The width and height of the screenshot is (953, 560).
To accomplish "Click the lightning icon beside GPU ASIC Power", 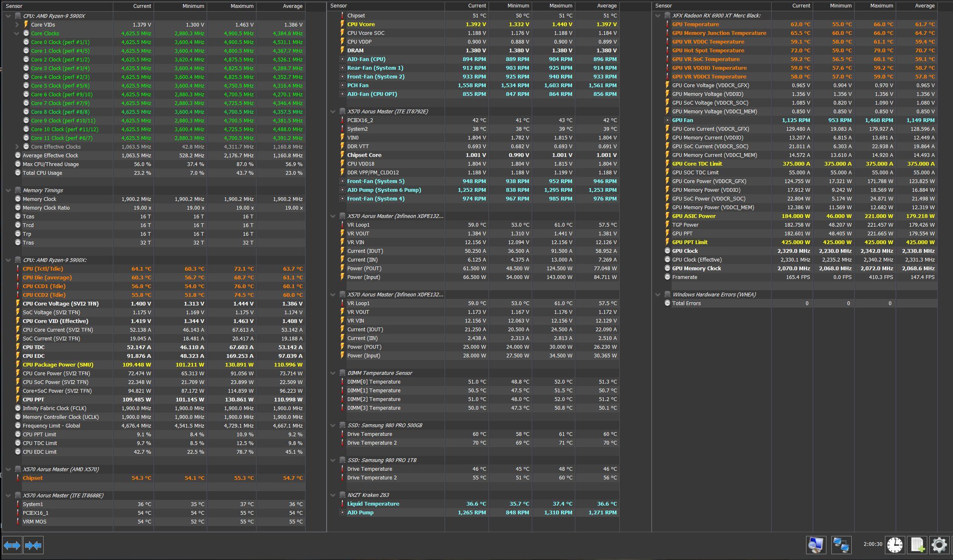I will 667,216.
